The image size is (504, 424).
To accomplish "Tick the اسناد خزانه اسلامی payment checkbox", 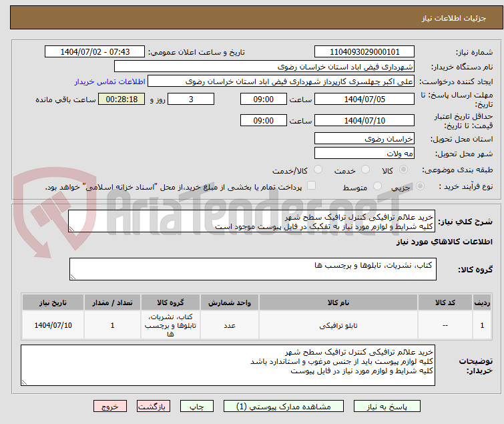I will (x=311, y=186).
